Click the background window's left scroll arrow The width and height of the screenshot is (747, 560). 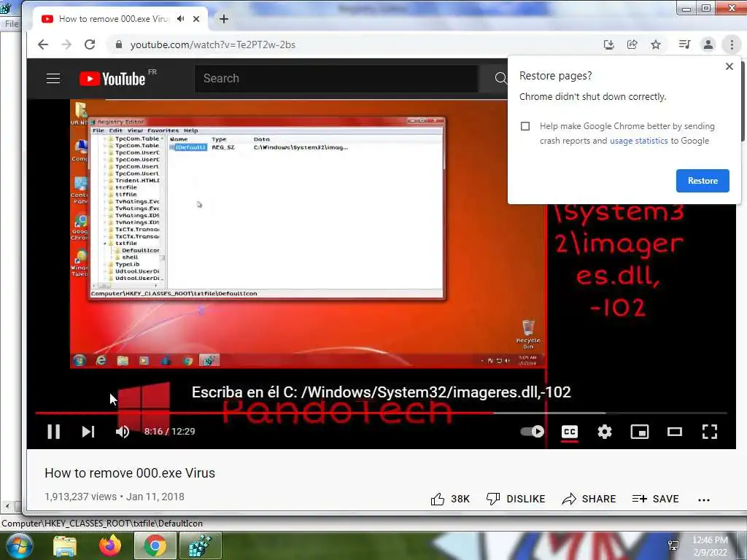pyautogui.click(x=7, y=506)
